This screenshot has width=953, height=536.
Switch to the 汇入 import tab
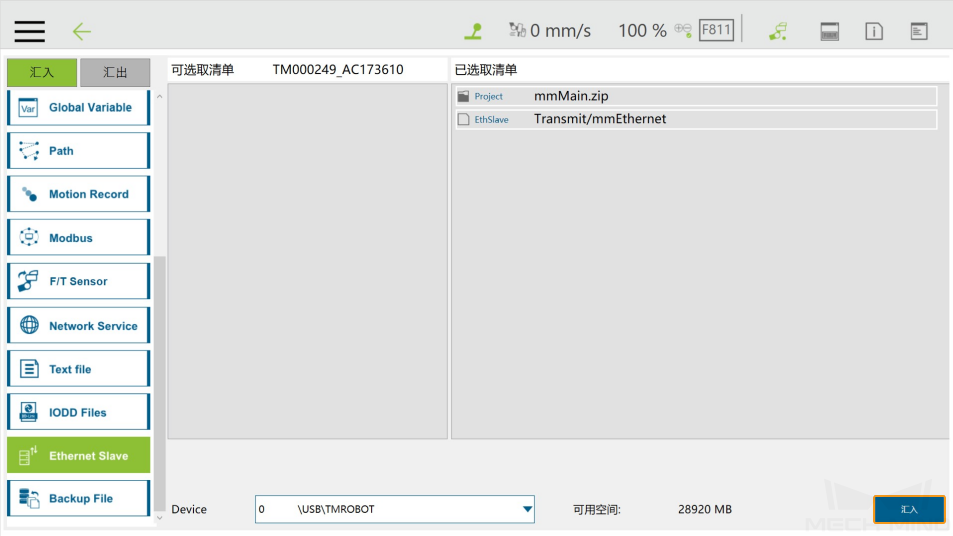click(42, 72)
